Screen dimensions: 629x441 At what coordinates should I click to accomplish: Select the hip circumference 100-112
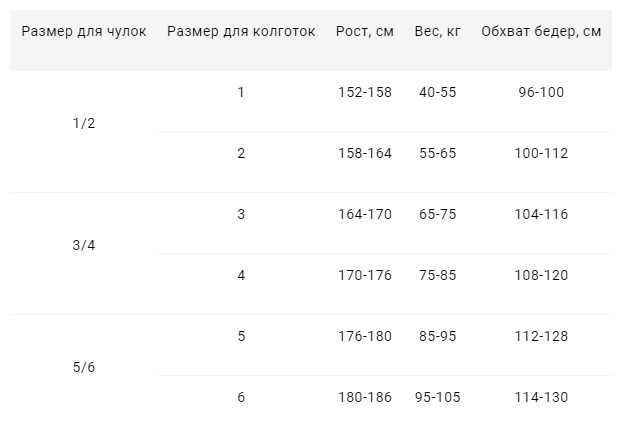pyautogui.click(x=541, y=153)
